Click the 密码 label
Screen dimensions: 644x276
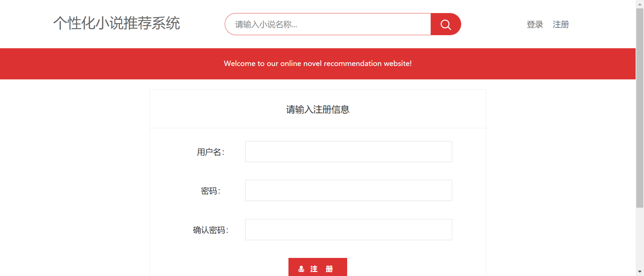(x=211, y=191)
